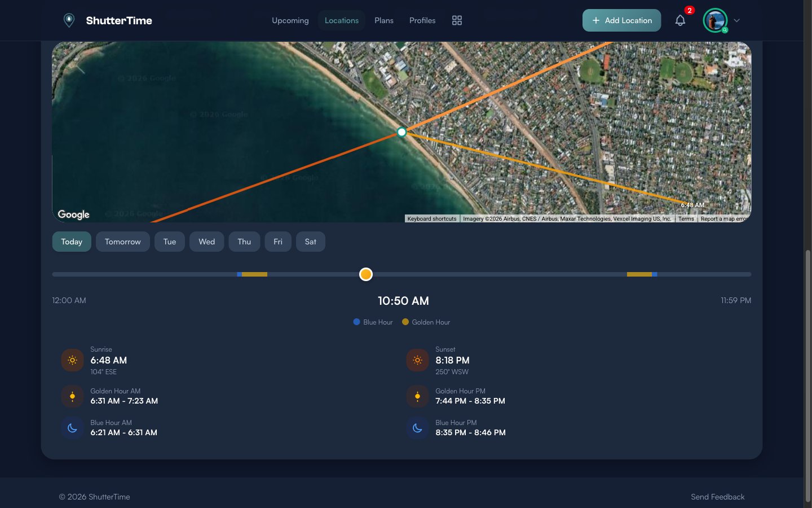Click the 8:35 PM - 8:46 PM range
The width and height of the screenshot is (812, 508).
click(x=470, y=432)
